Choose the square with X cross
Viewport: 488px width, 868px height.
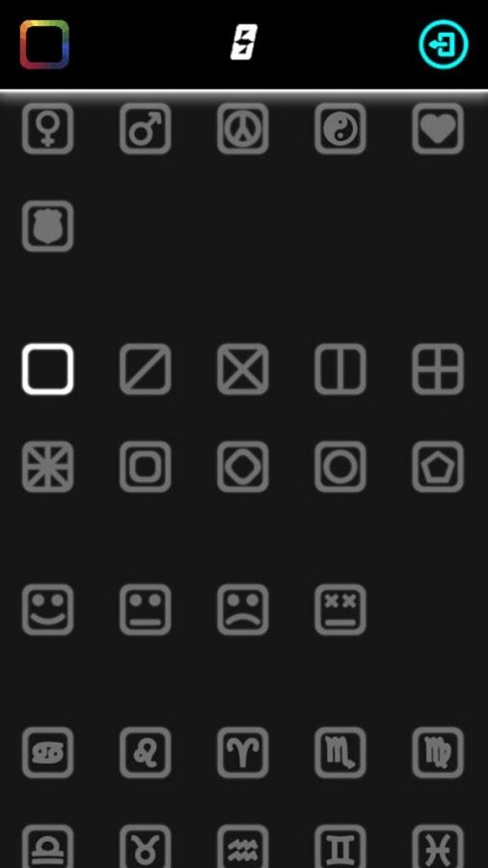click(243, 369)
